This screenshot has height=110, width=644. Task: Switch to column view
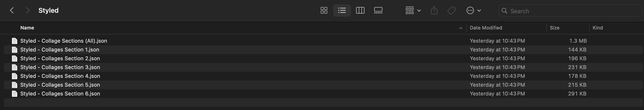tap(360, 11)
